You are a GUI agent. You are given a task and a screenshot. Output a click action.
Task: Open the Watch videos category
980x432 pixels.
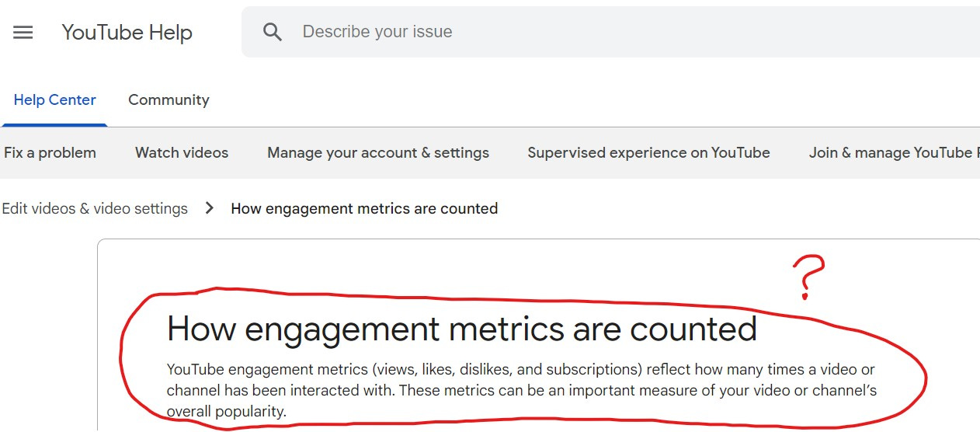coord(182,153)
